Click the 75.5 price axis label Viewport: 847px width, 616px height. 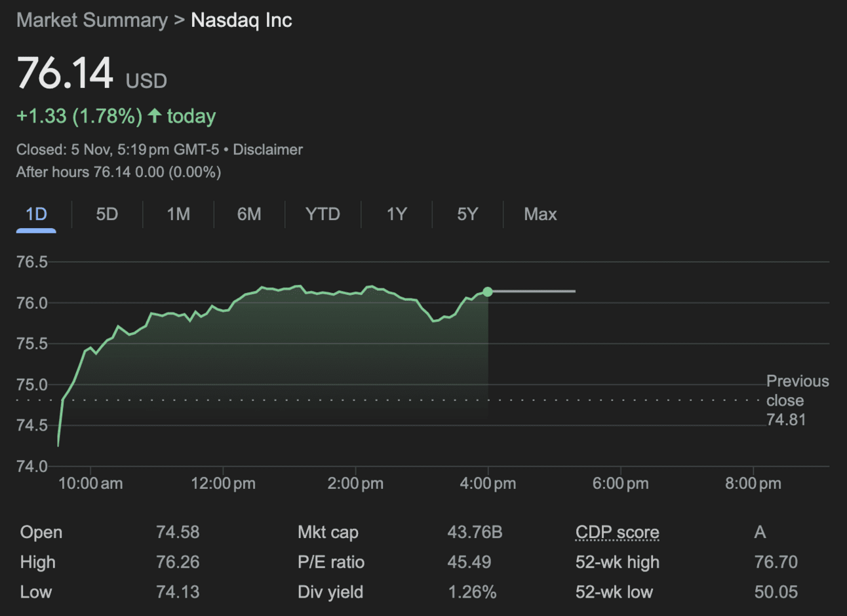32,344
